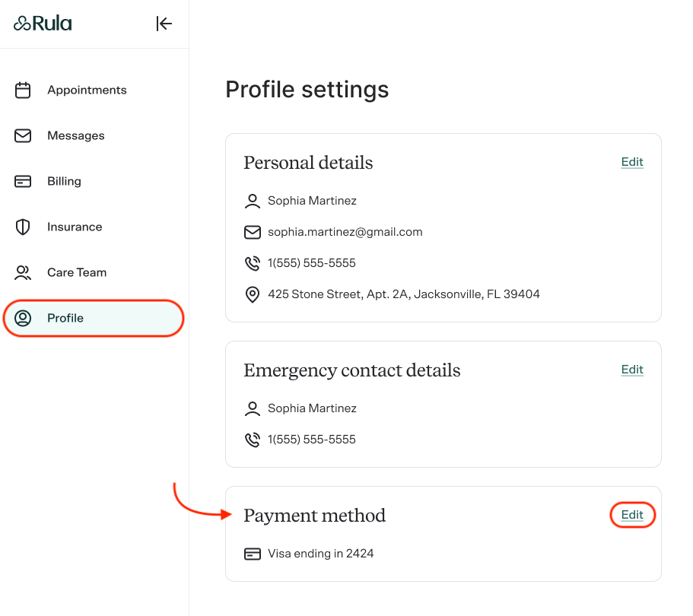
Task: Click the credit card icon under Payment method
Action: click(253, 554)
